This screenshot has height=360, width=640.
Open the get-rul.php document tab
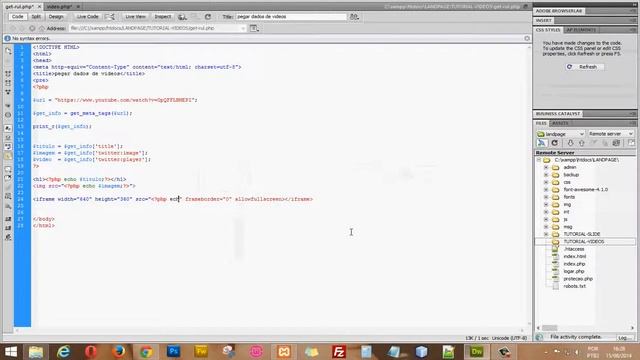pos(19,7)
